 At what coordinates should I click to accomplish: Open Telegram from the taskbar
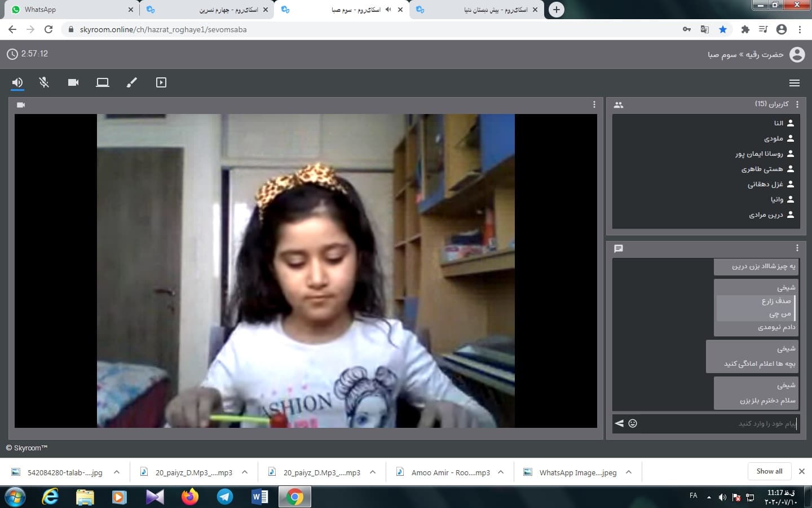point(225,497)
